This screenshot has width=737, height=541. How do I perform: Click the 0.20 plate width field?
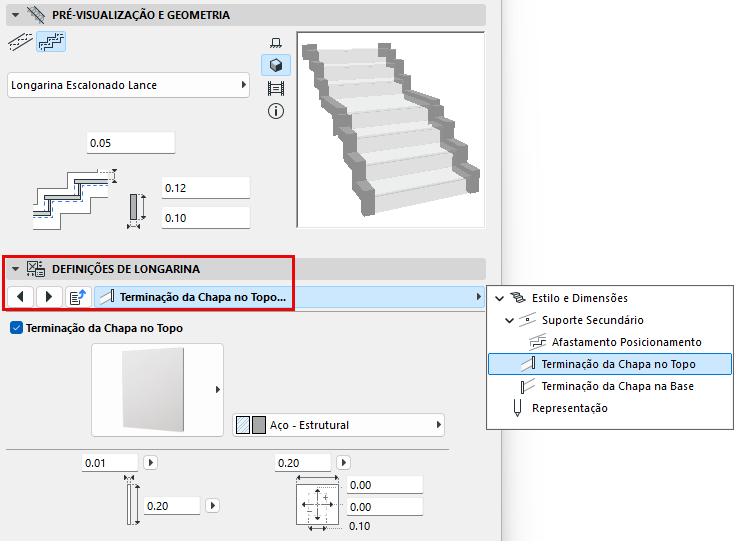303,463
